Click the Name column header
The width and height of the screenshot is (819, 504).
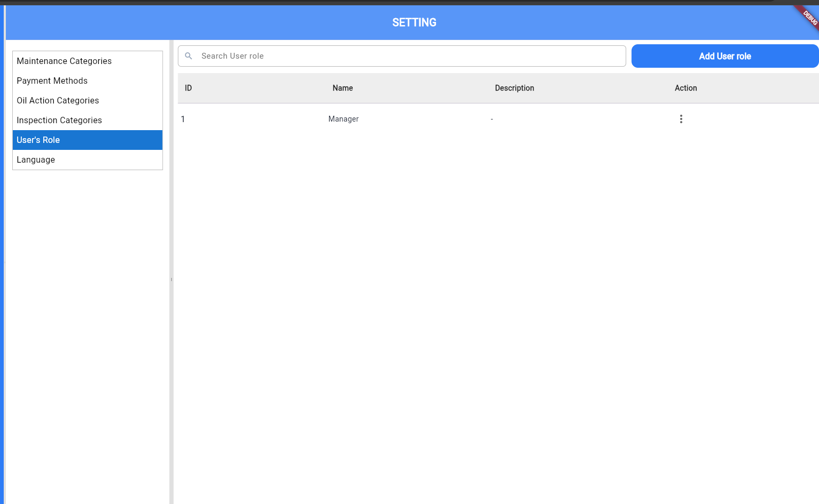click(x=343, y=88)
